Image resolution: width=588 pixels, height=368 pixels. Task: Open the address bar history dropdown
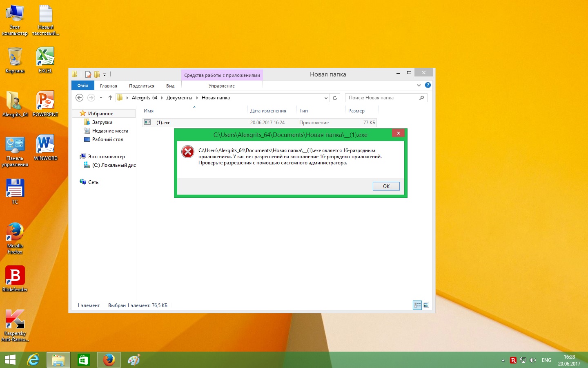[326, 98]
